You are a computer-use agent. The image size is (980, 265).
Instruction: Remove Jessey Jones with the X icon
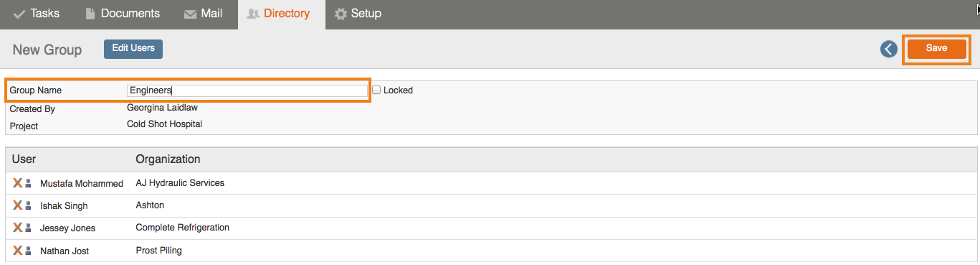[x=18, y=228]
